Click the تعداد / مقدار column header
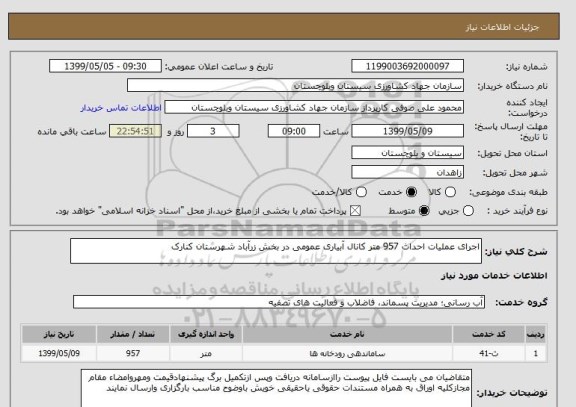 [x=133, y=334]
